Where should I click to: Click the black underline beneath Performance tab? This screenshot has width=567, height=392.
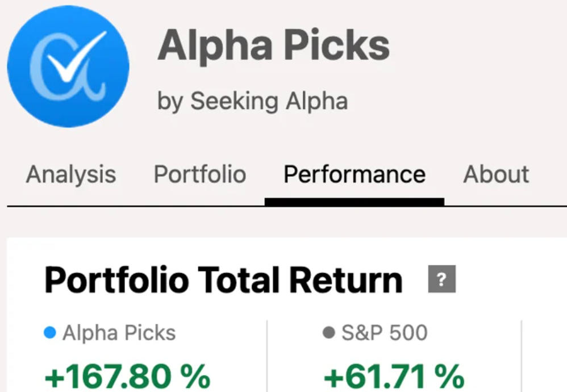click(x=355, y=202)
